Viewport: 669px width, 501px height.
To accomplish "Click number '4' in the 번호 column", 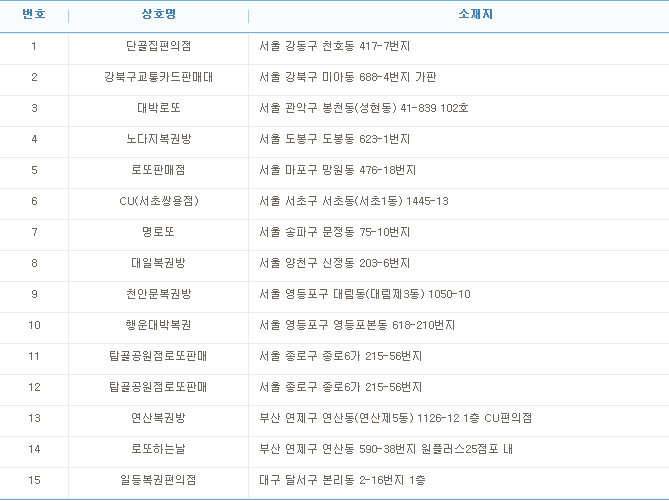I will [34, 139].
